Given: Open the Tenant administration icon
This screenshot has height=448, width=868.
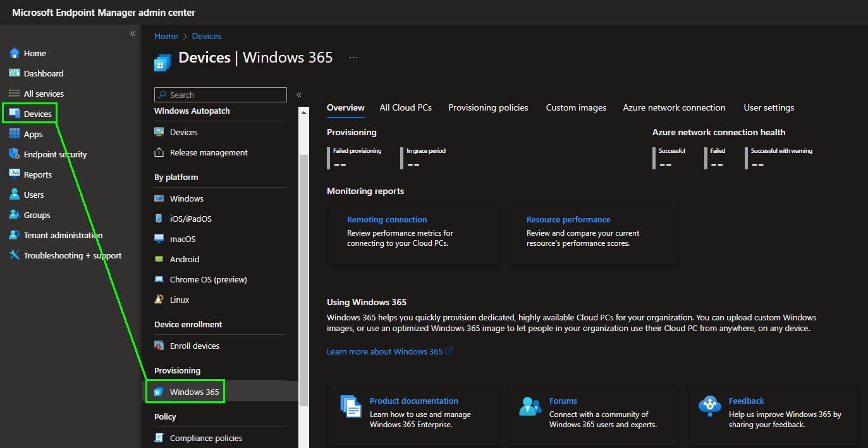Looking at the screenshot, I should pos(15,235).
